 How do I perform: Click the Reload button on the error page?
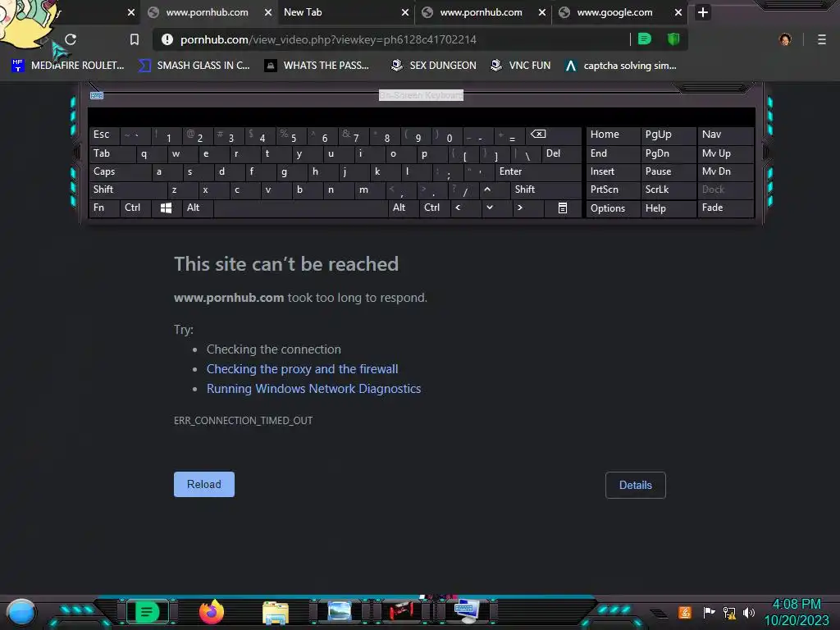(x=204, y=484)
